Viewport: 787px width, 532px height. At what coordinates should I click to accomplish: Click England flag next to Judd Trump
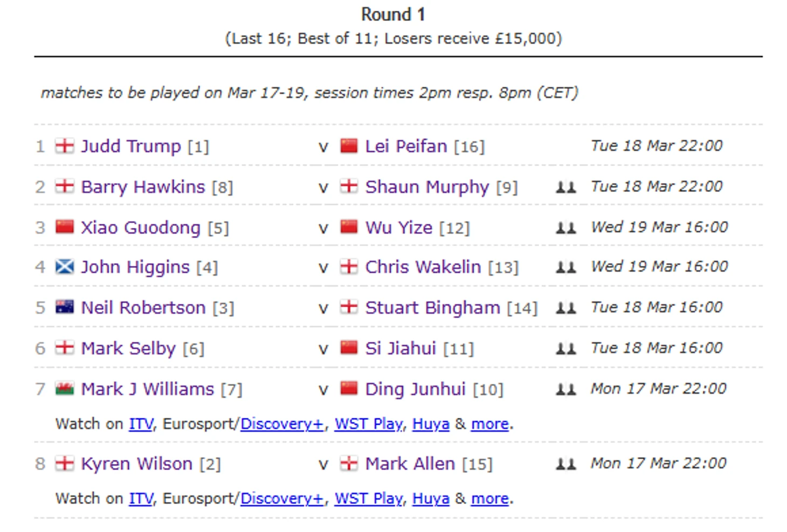coord(65,146)
